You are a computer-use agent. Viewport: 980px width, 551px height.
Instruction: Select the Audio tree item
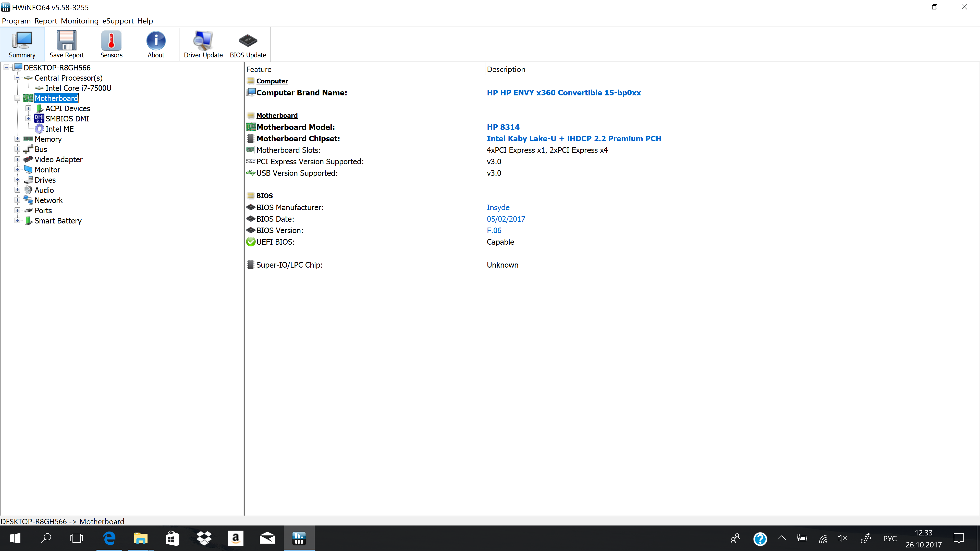click(x=44, y=190)
